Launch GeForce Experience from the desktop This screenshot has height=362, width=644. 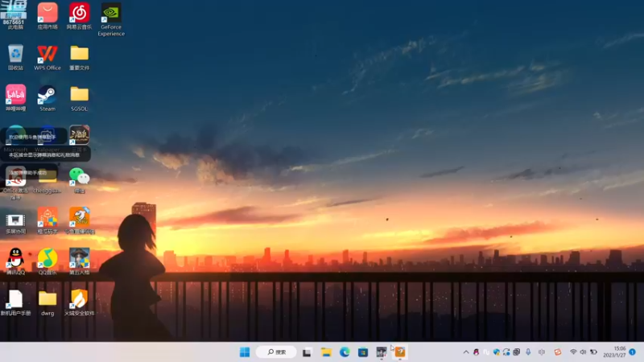[x=111, y=19]
